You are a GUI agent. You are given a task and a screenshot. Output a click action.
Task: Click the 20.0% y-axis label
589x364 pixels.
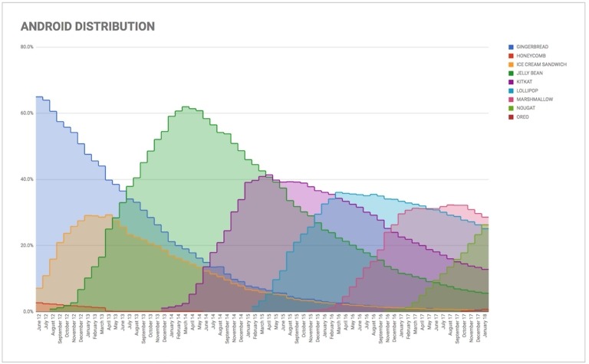(26, 246)
